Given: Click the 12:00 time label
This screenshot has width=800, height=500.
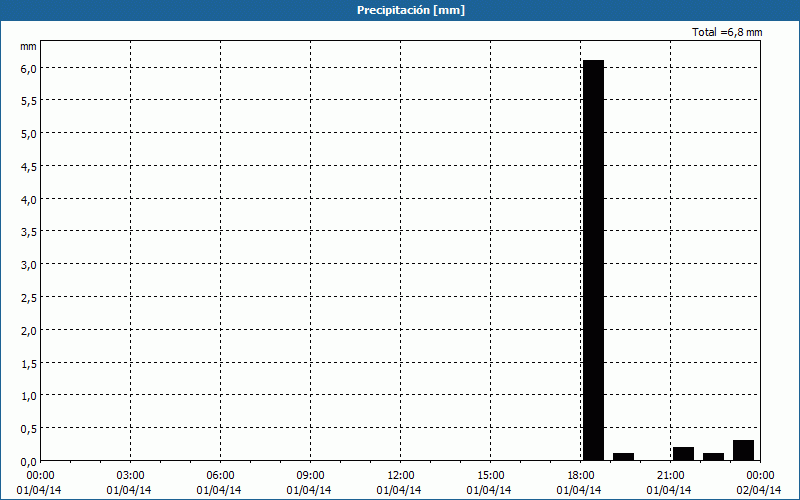Looking at the screenshot, I should 401,476.
